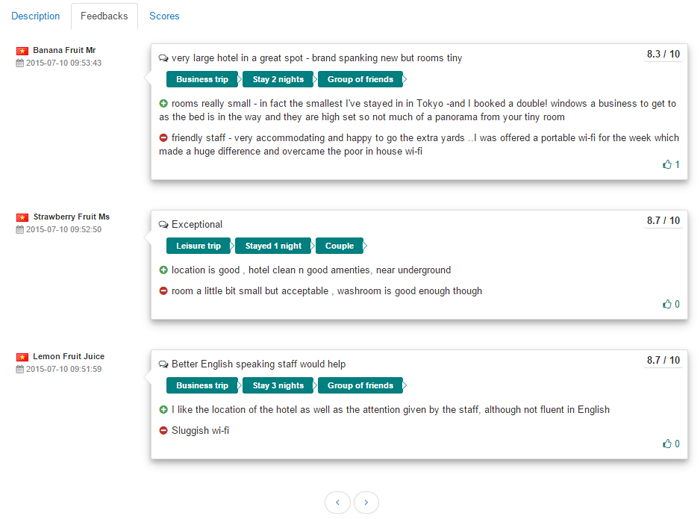The image size is (700, 519).
Task: Click comment bubble icon before 'very large hotel'
Action: (x=163, y=58)
